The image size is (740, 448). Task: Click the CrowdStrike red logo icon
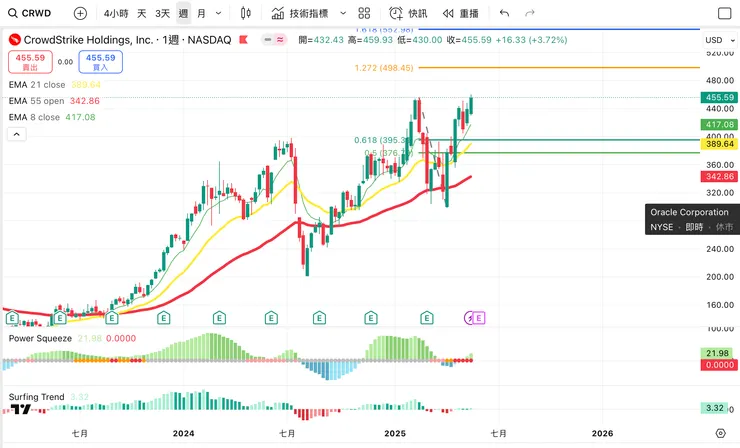tap(15, 40)
